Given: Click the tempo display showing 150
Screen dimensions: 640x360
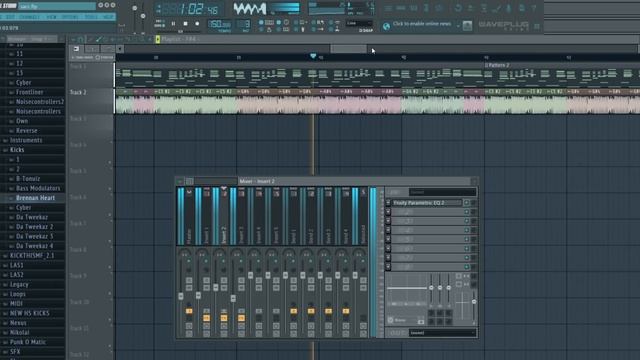Looking at the screenshot, I should click(x=220, y=25).
